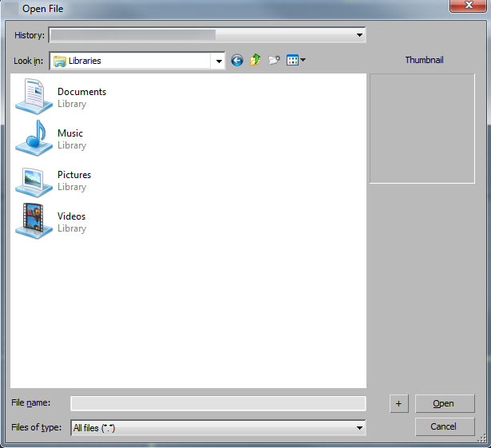Click the Documents label text

pos(81,92)
